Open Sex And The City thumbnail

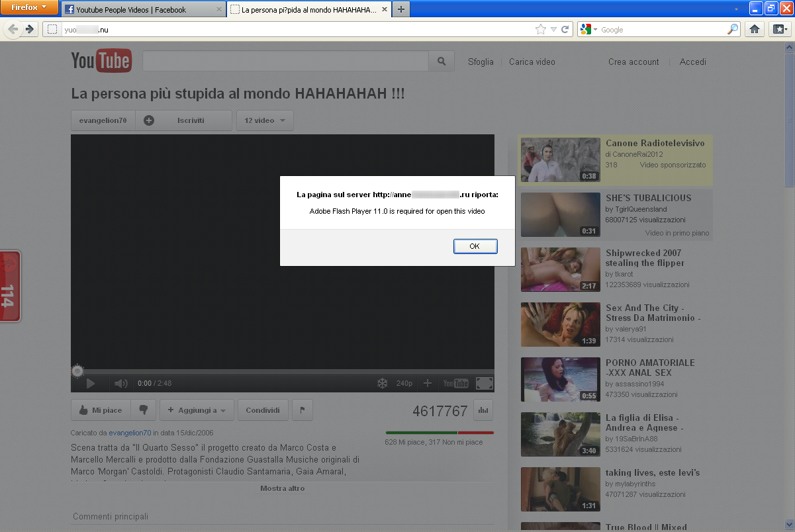tap(561, 324)
